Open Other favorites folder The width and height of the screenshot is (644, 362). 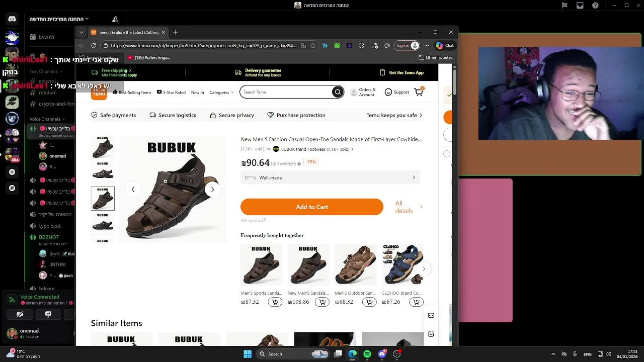[x=436, y=58]
